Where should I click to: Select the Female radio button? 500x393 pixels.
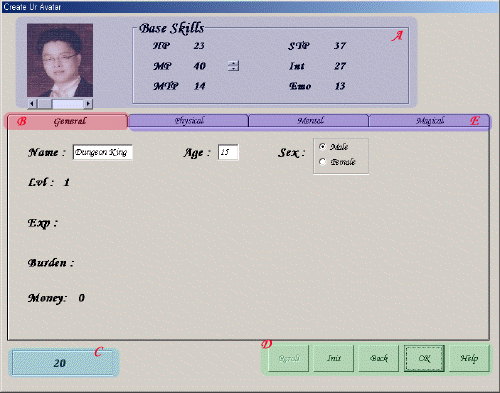pos(322,162)
